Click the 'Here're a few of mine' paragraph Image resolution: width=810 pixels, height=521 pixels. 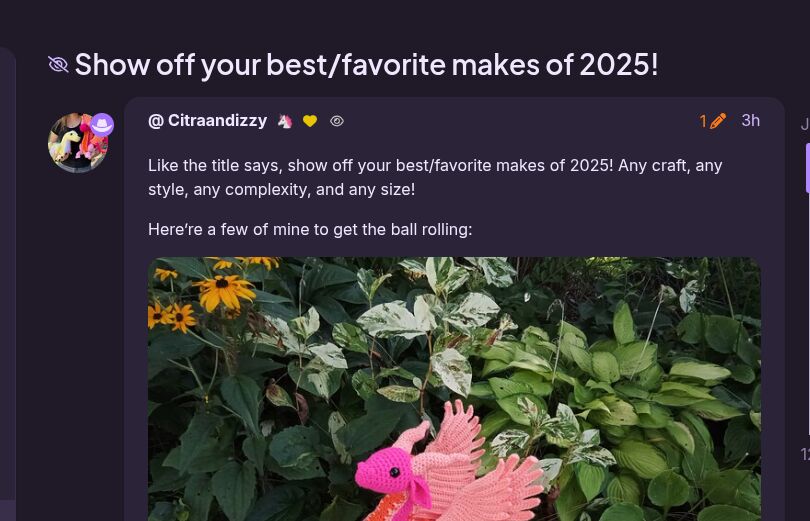(310, 229)
